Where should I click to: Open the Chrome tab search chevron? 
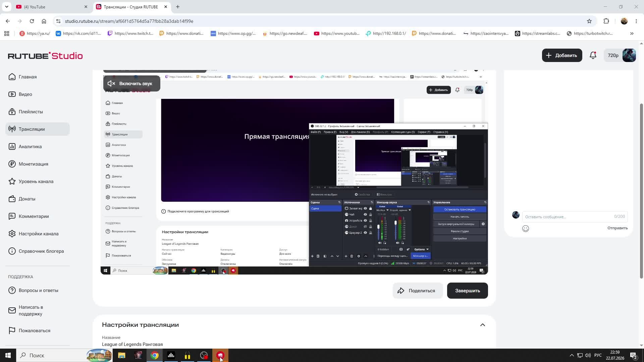pos(6,7)
